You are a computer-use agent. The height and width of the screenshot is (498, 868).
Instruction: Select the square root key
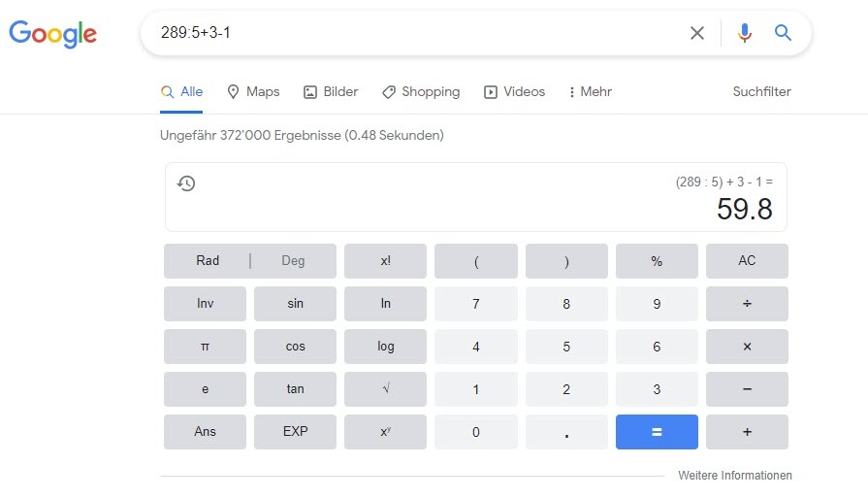click(x=385, y=389)
